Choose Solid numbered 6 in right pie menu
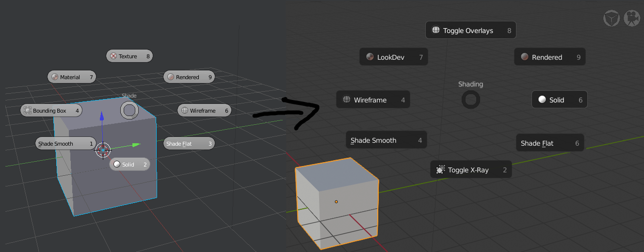 560,100
